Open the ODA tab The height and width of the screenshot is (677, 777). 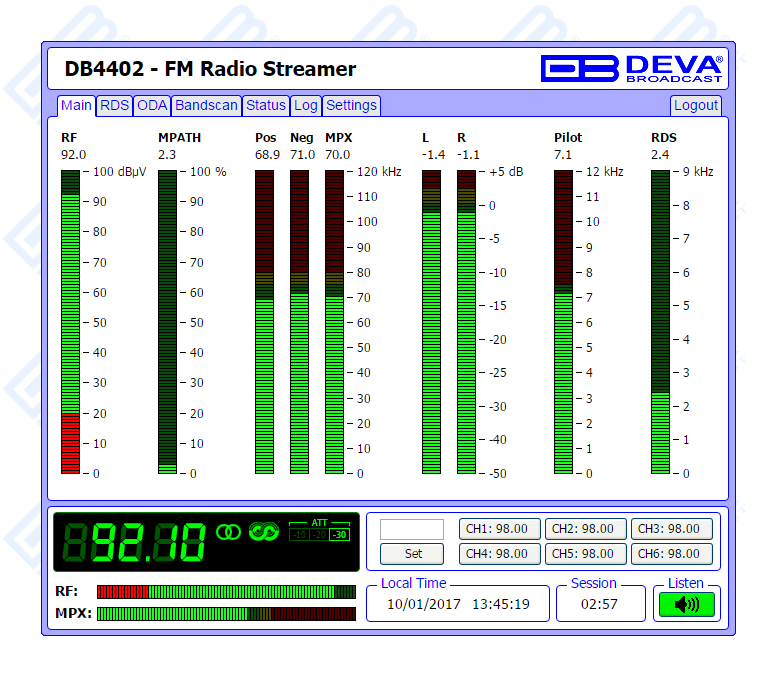pos(152,105)
